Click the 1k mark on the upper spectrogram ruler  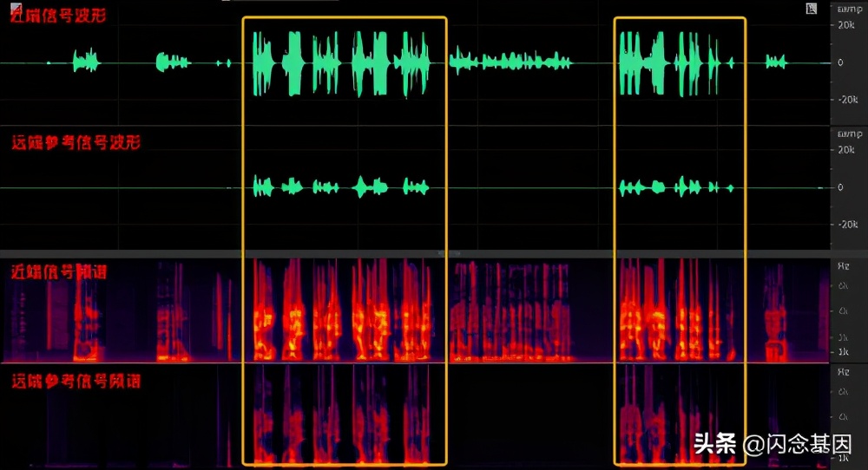click(843, 352)
